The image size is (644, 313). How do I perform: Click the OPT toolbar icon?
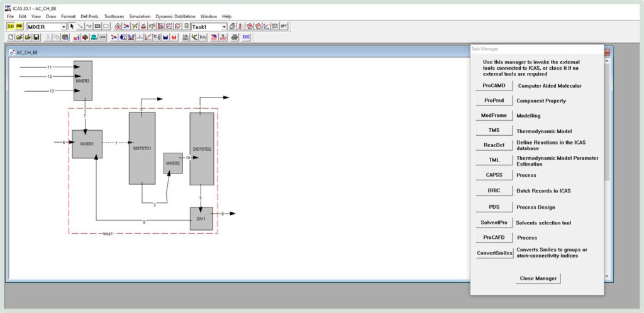click(284, 26)
